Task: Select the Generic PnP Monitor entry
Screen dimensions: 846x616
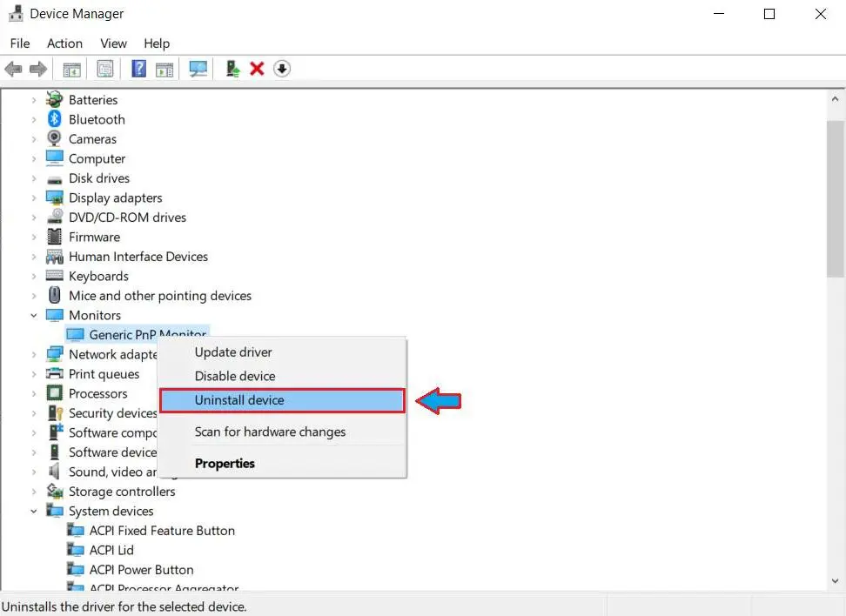Action: click(x=137, y=334)
